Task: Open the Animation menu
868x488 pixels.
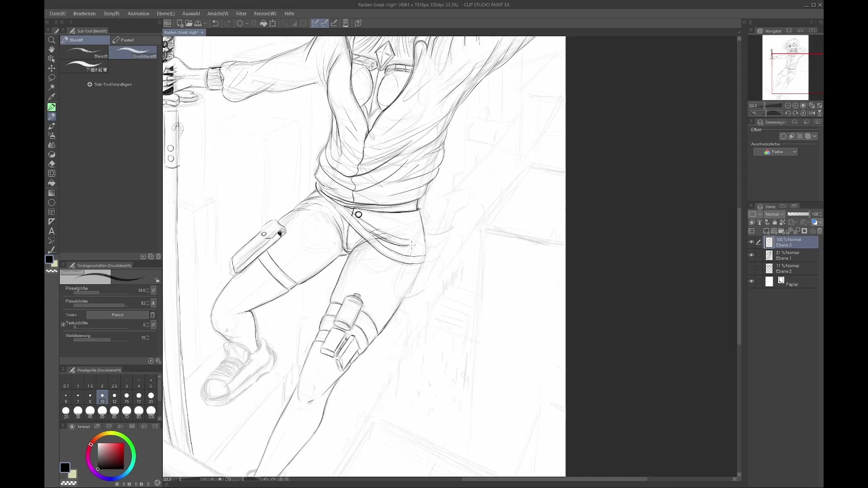Action: [138, 14]
